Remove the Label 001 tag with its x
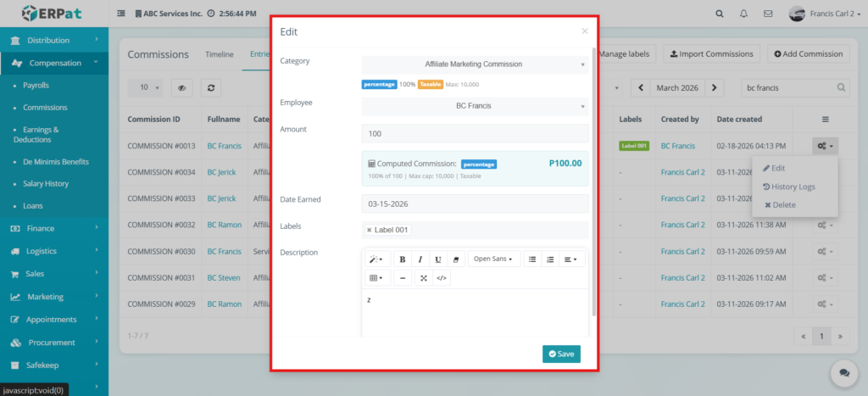Viewport: 868px width, 396px height. 370,230
